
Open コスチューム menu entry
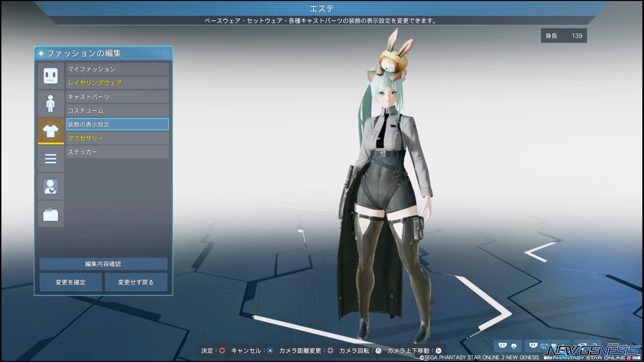[117, 110]
